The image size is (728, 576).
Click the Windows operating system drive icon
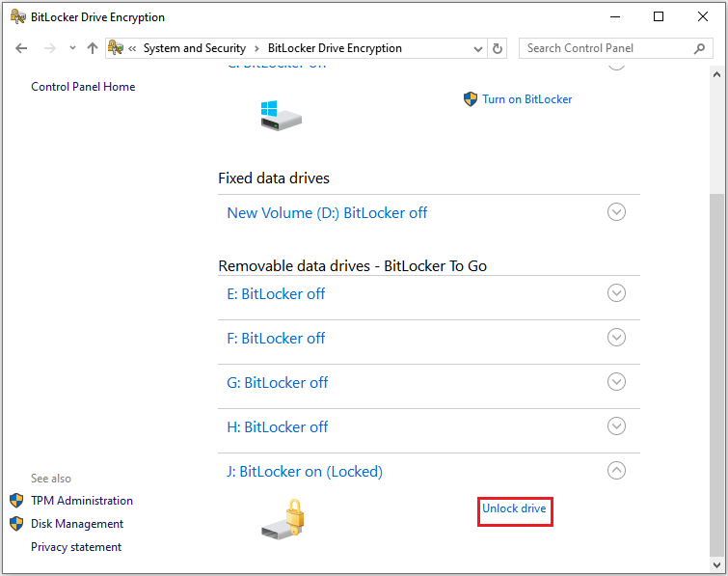click(x=281, y=116)
